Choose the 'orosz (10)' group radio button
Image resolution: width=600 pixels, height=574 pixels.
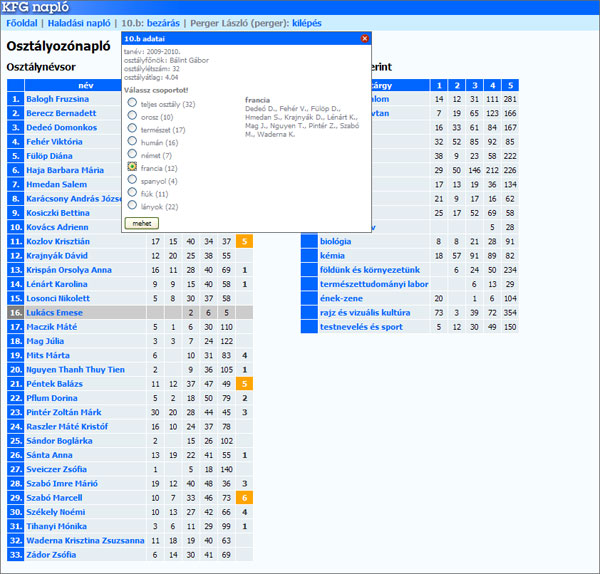pos(132,116)
